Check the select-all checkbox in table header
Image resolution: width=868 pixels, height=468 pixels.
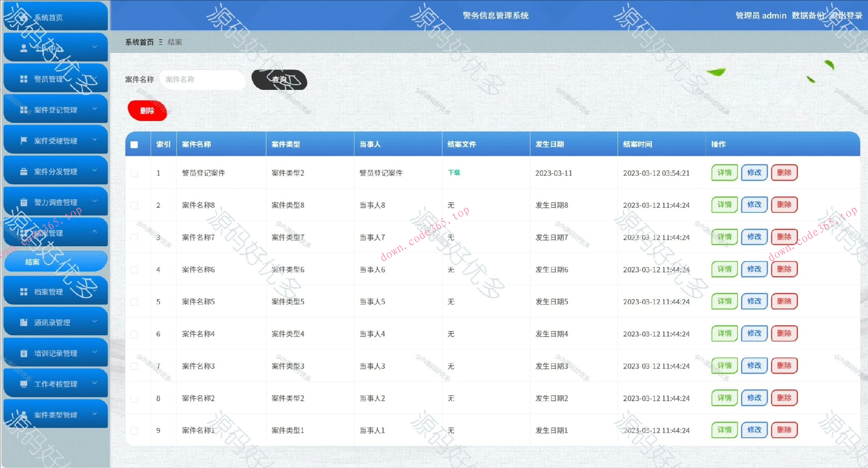pos(134,144)
